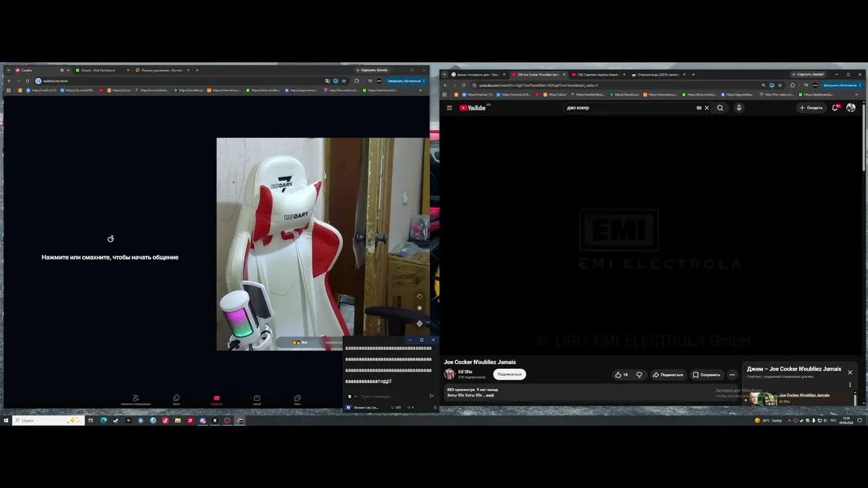
Task: Open the Ed Shu channel avatar
Action: click(449, 374)
